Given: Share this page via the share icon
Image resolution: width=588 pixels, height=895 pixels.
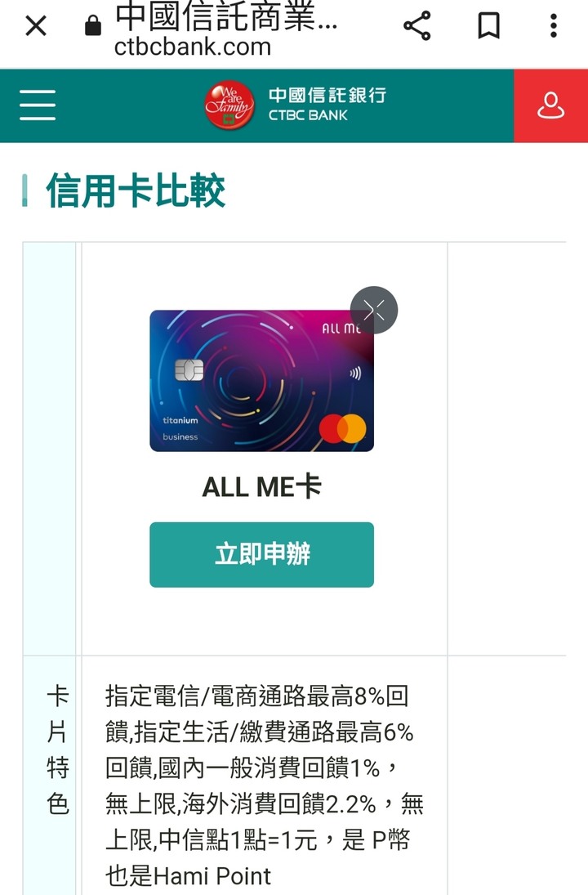Looking at the screenshot, I should click(416, 25).
